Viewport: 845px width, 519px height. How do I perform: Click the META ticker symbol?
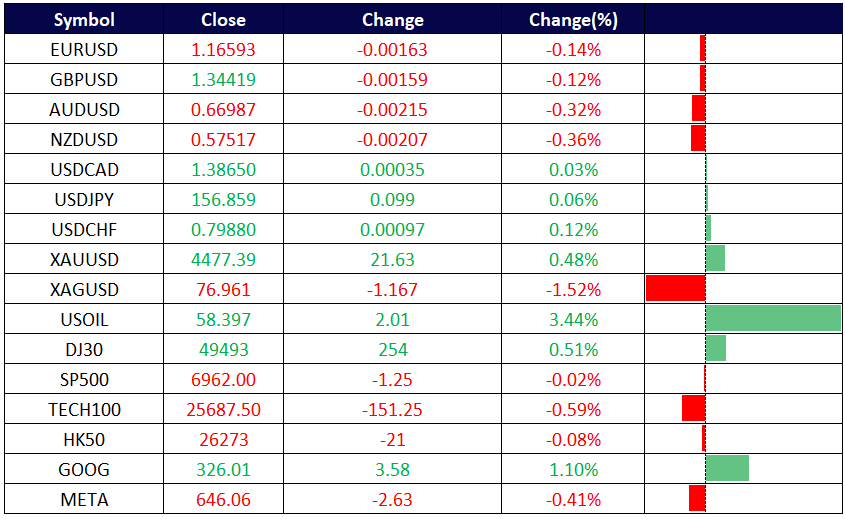[84, 500]
